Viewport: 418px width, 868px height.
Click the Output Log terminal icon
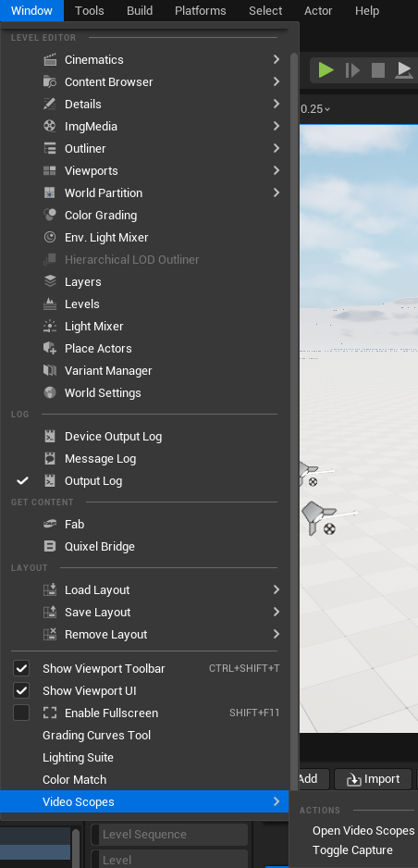tap(50, 480)
